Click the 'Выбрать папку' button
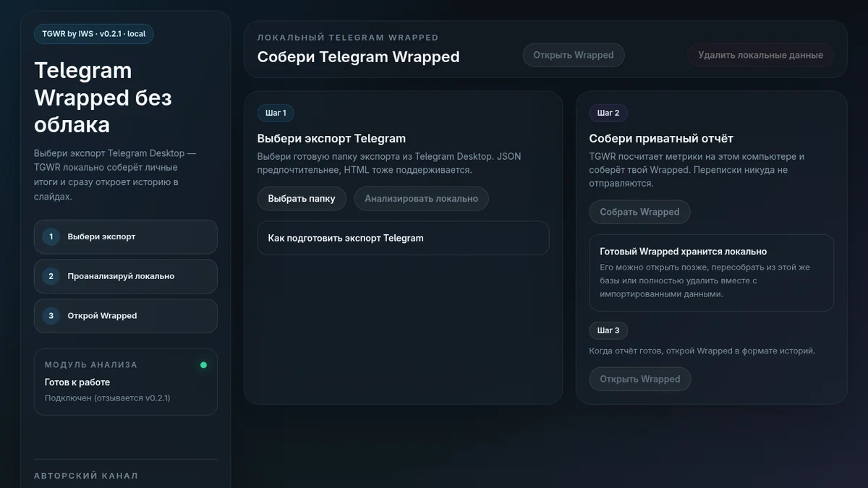Image resolution: width=868 pixels, height=488 pixels. (x=302, y=198)
